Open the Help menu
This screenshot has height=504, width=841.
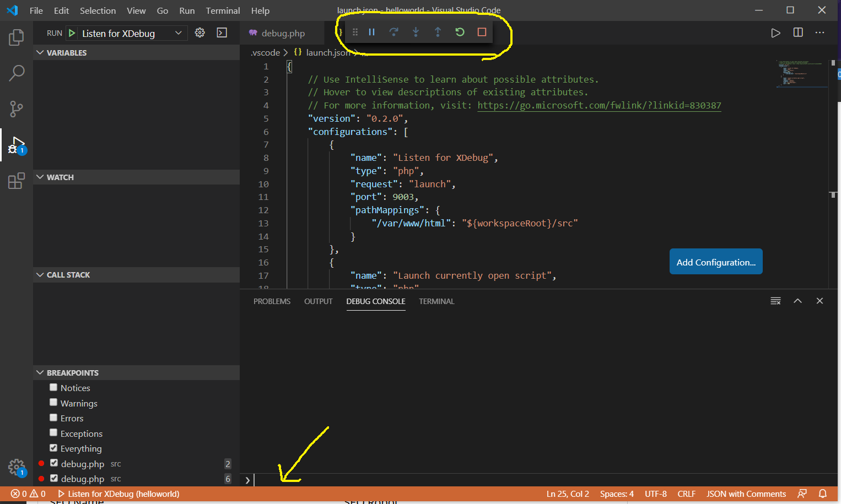(x=260, y=10)
